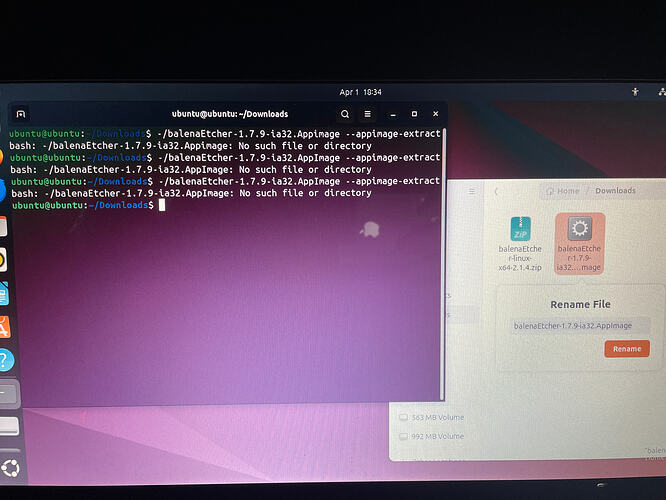Select the balenaEtcher-1.7.9-ia32 AppImage file
Screen dimensions: 666x500
click(579, 244)
